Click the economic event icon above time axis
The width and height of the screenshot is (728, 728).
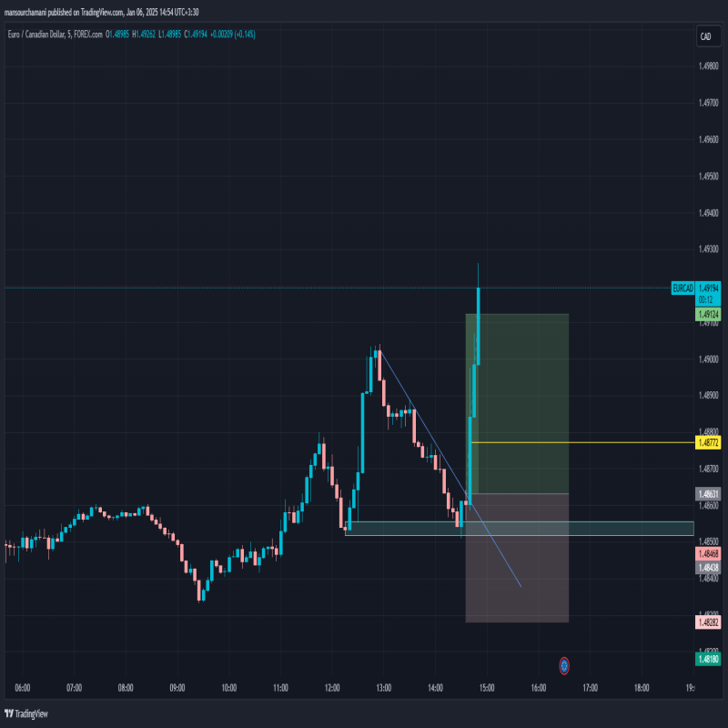click(x=564, y=666)
